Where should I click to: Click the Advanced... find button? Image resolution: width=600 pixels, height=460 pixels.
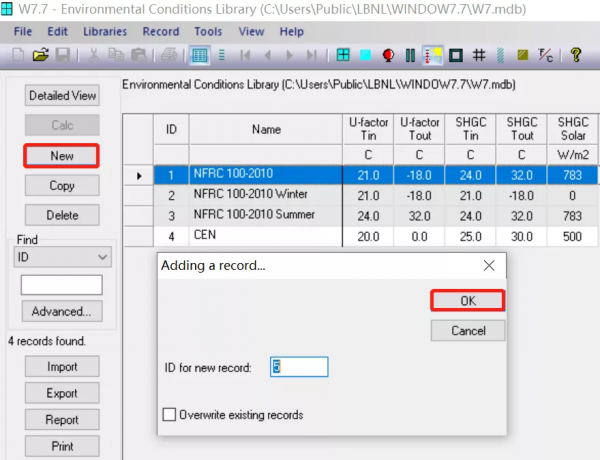tap(62, 312)
